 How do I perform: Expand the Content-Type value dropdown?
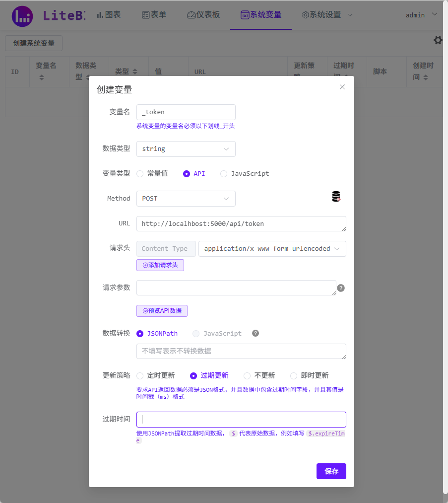[x=272, y=248]
